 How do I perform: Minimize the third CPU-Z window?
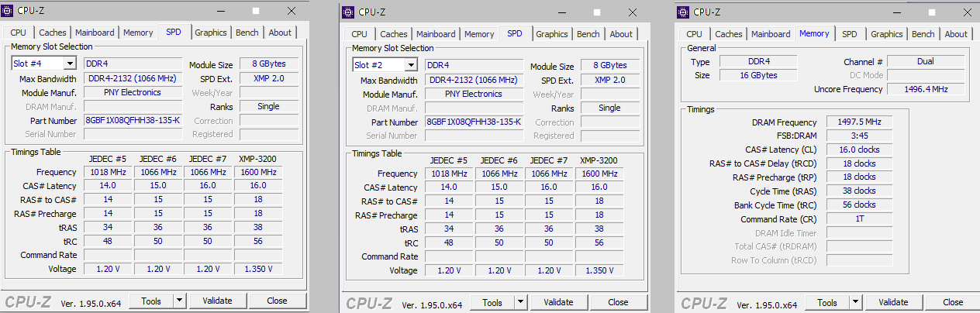pos(897,12)
